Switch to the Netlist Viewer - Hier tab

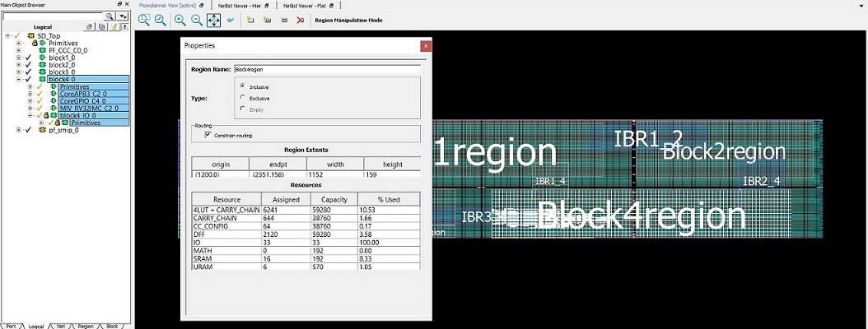pyautogui.click(x=241, y=5)
